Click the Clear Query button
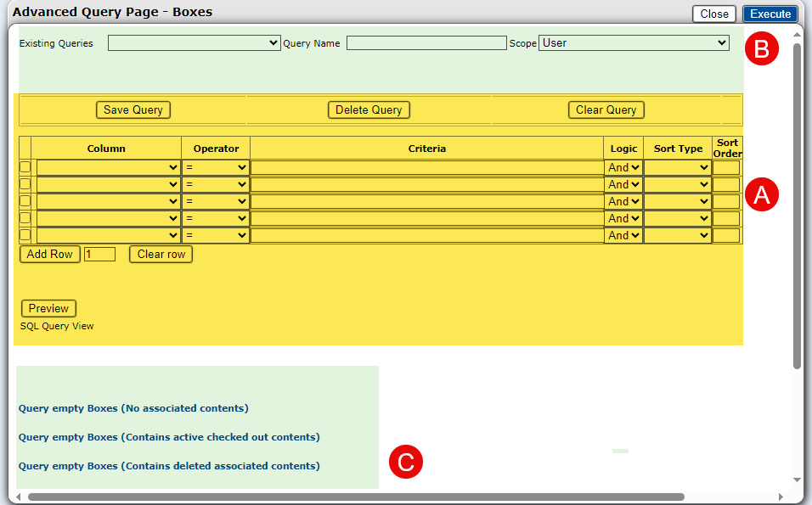This screenshot has height=505, width=812. [x=606, y=110]
